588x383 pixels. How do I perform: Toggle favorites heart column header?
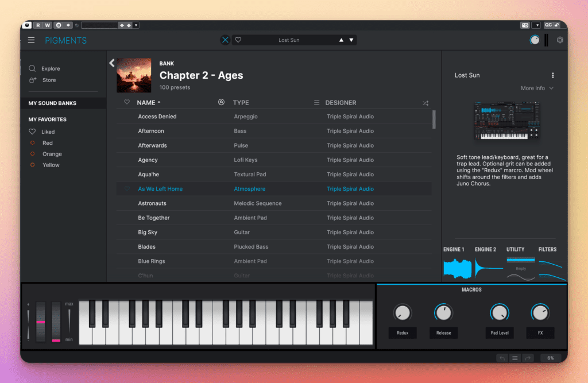point(127,102)
